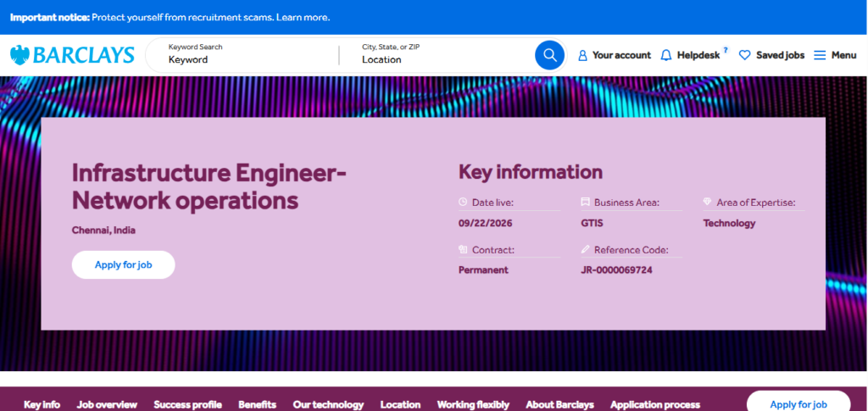Click the Permanent contract value
This screenshot has width=868, height=411.
pos(483,270)
